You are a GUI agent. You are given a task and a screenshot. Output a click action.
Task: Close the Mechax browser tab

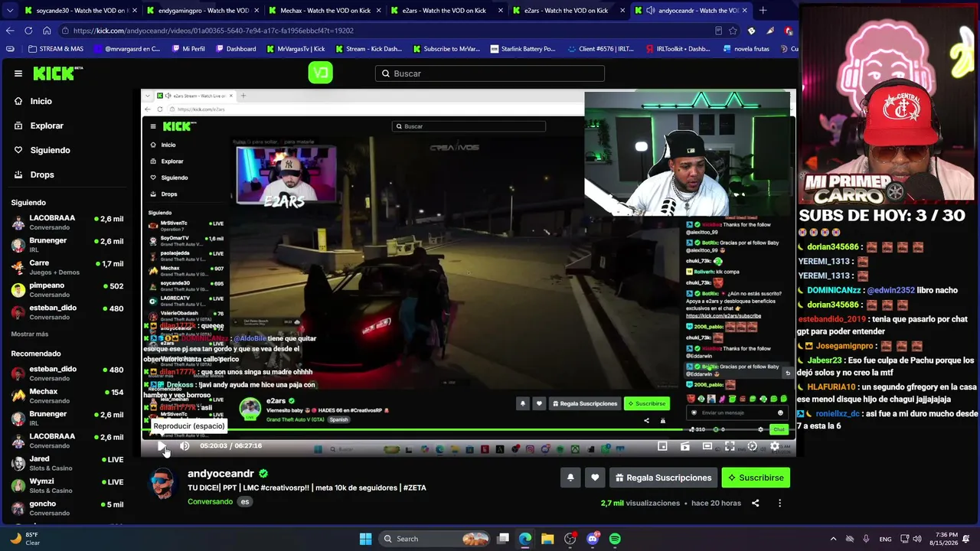click(378, 11)
